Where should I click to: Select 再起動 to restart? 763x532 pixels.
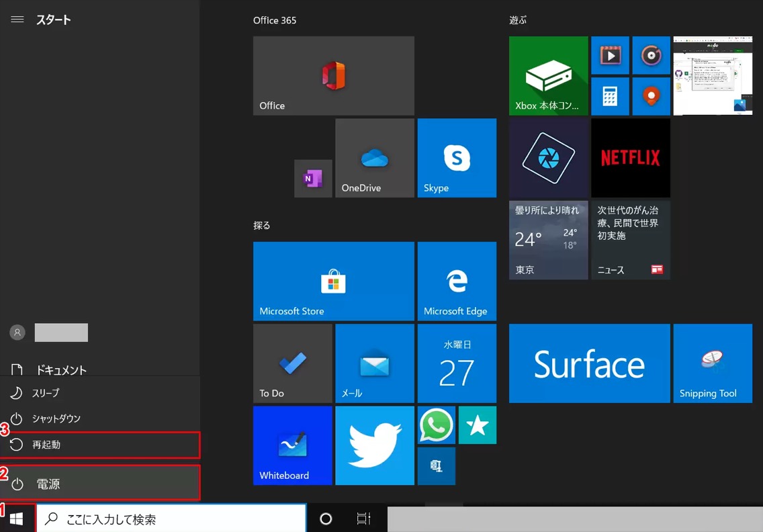click(x=100, y=445)
